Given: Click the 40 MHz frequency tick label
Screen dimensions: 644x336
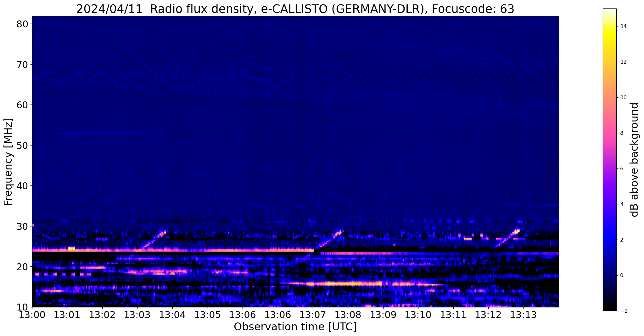Looking at the screenshot, I should pyautogui.click(x=22, y=185).
